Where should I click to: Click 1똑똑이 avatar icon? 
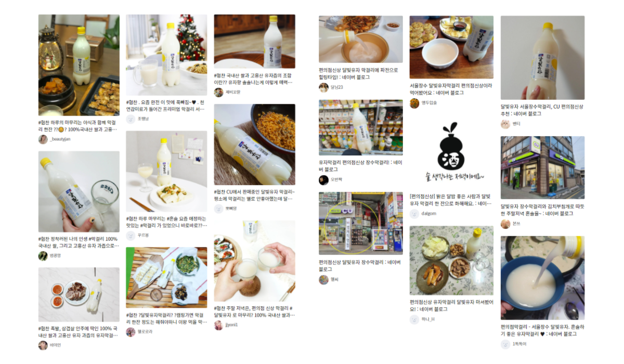(505, 344)
